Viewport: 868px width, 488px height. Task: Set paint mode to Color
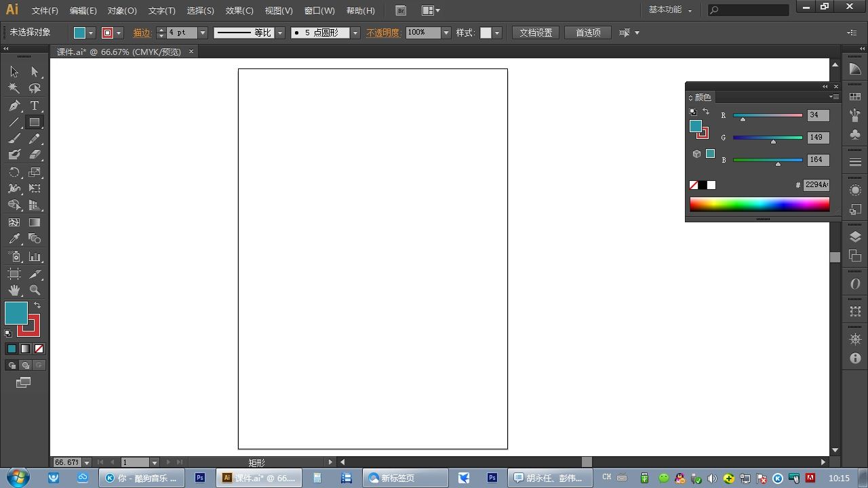tap(12, 348)
